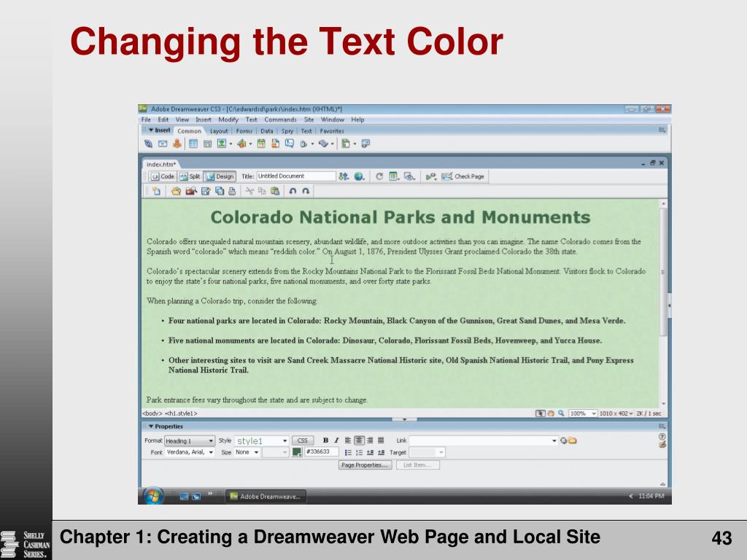This screenshot has width=747, height=560.
Task: Click the Media insert icon
Action: [x=241, y=144]
